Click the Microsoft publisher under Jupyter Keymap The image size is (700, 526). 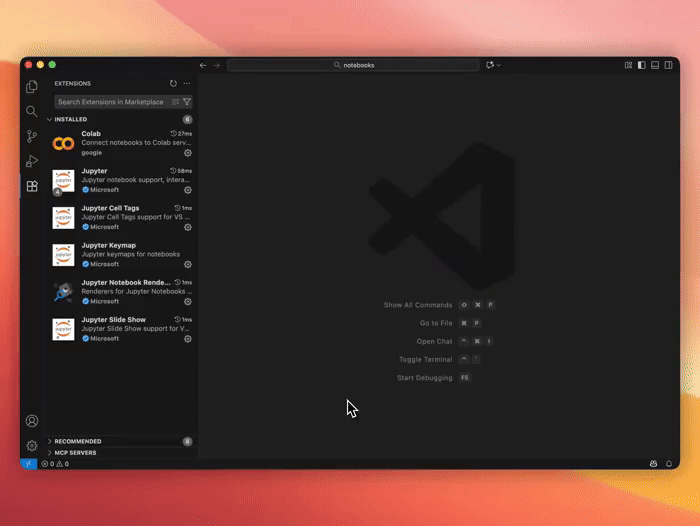pyautogui.click(x=100, y=264)
